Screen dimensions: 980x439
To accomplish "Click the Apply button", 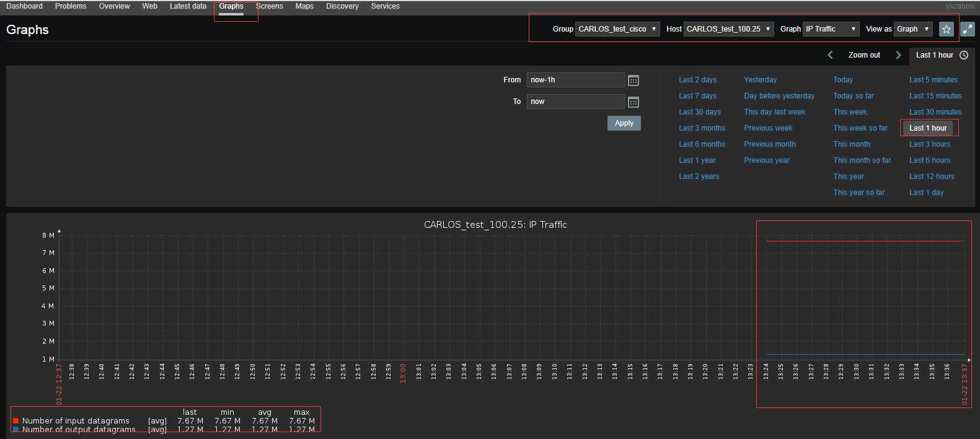I will tap(624, 123).
